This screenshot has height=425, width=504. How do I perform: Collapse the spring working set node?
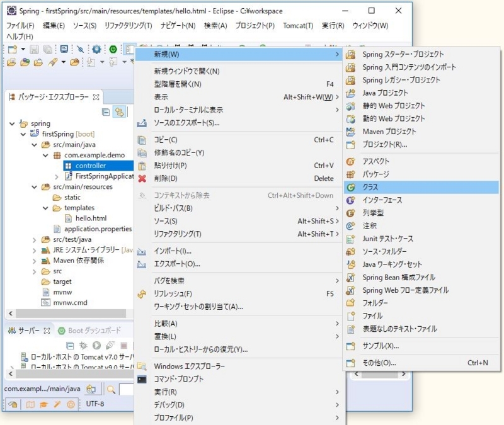(12, 123)
